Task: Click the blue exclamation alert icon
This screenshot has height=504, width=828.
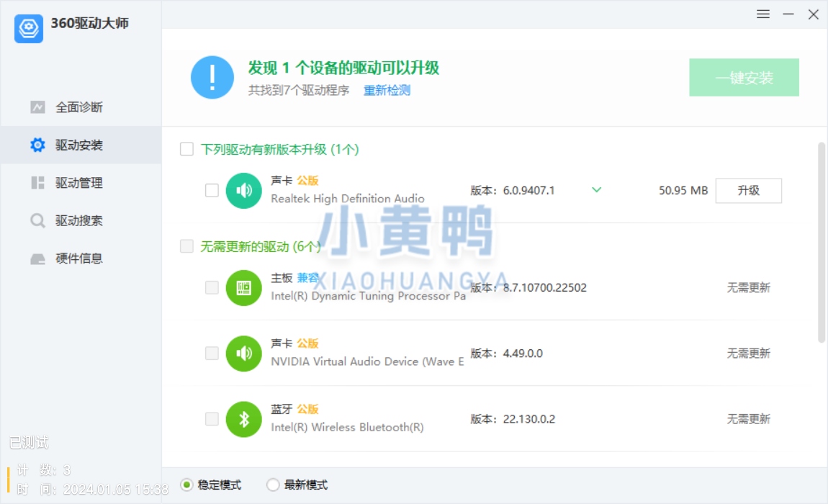Action: click(212, 78)
